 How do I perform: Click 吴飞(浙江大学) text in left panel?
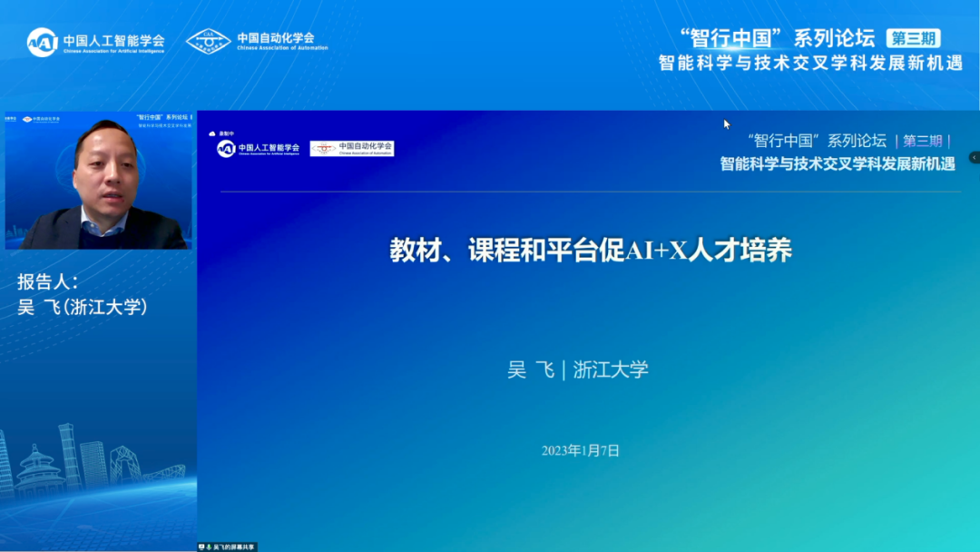click(x=83, y=307)
